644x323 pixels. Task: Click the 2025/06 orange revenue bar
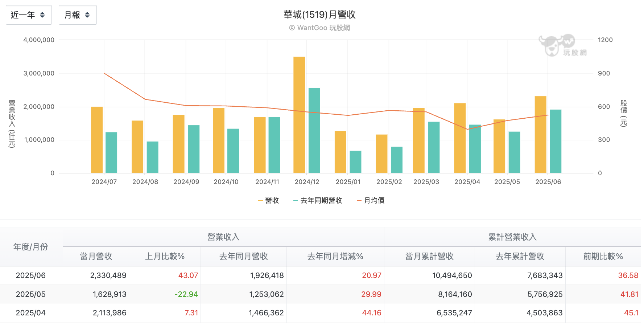coord(540,135)
